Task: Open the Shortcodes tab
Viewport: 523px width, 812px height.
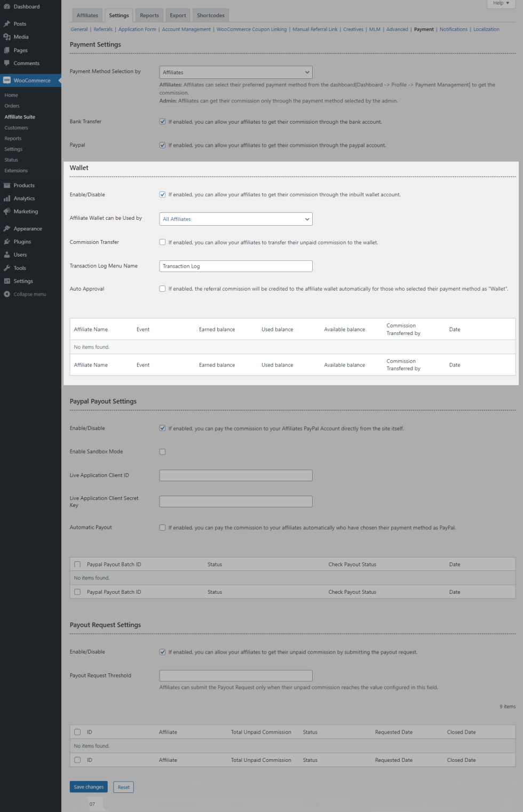Action: tap(210, 15)
